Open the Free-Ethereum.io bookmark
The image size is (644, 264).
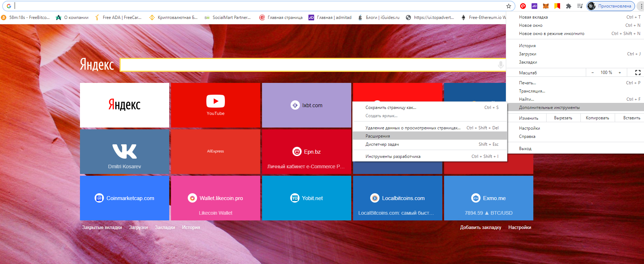tap(483, 18)
